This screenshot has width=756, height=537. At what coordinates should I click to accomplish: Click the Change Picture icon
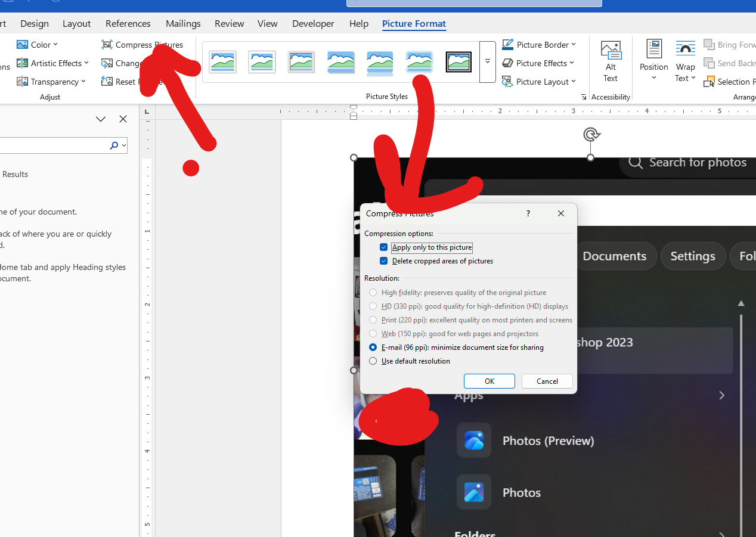(x=107, y=63)
